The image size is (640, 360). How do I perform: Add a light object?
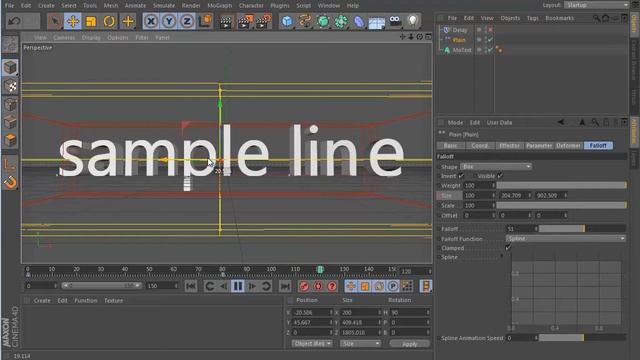[x=413, y=21]
